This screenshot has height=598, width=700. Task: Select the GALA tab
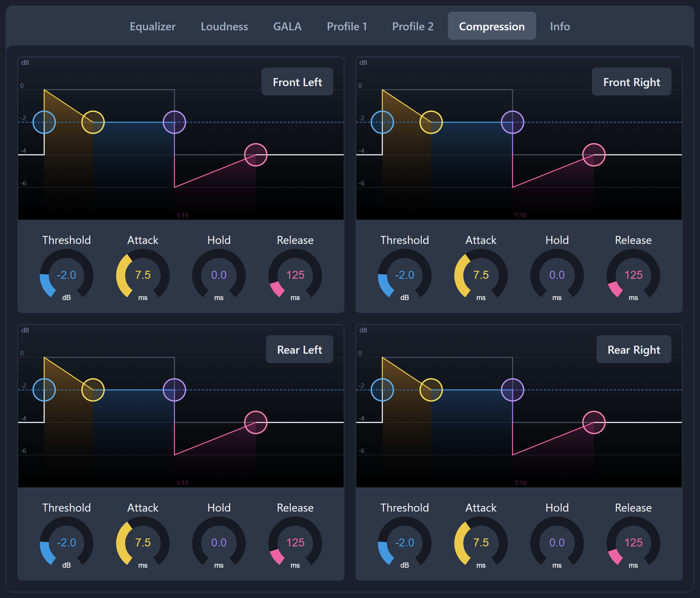coord(287,26)
